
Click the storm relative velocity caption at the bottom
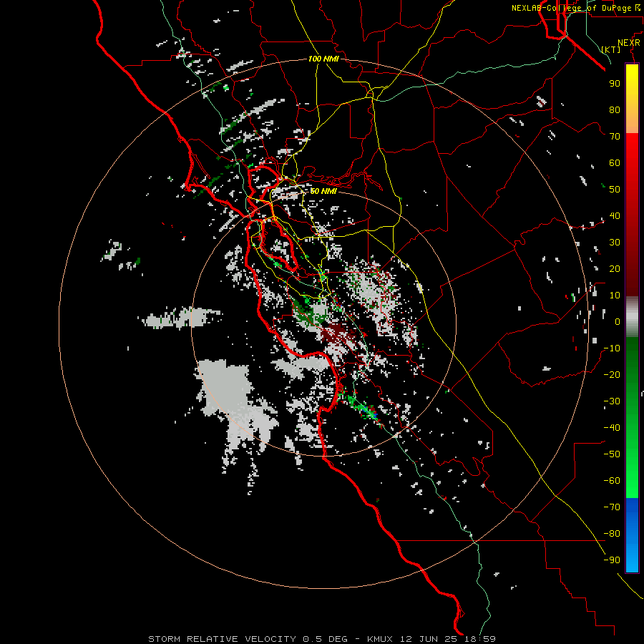pos(322,639)
